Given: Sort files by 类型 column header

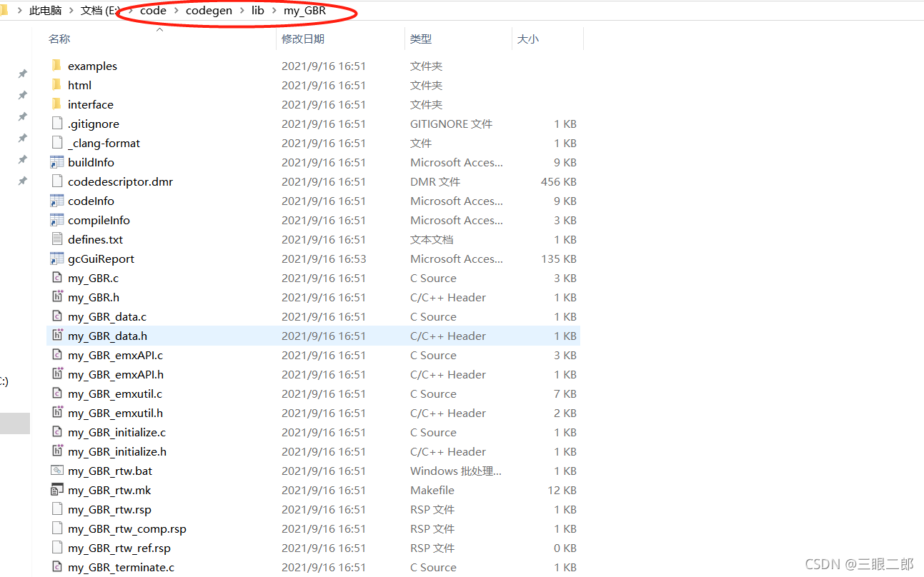Looking at the screenshot, I should pos(421,39).
